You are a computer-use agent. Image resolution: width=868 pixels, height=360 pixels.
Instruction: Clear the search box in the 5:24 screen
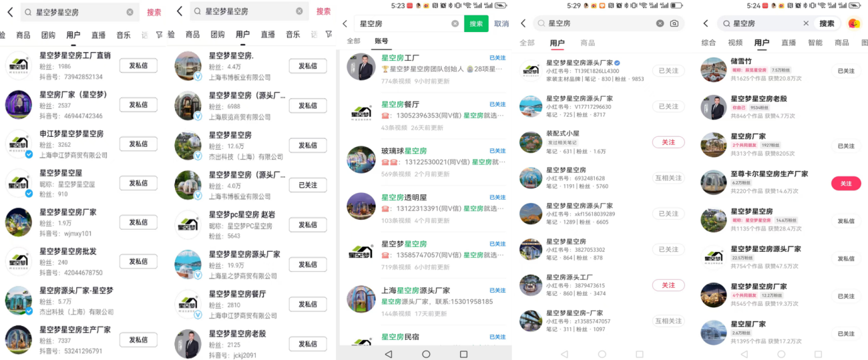click(x=806, y=23)
